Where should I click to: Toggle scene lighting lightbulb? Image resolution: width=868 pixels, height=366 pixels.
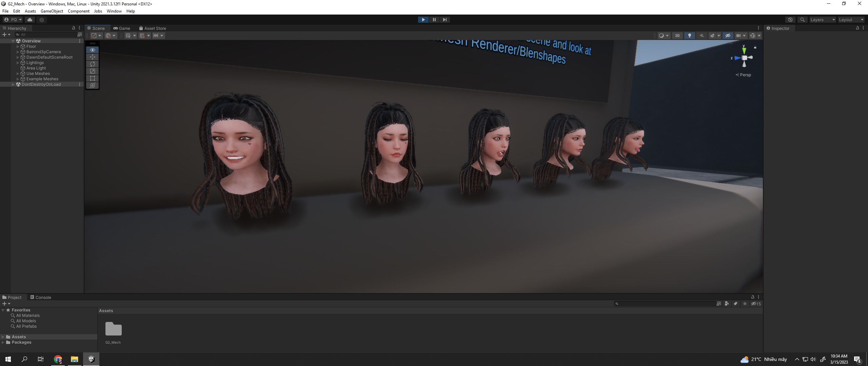pos(689,36)
